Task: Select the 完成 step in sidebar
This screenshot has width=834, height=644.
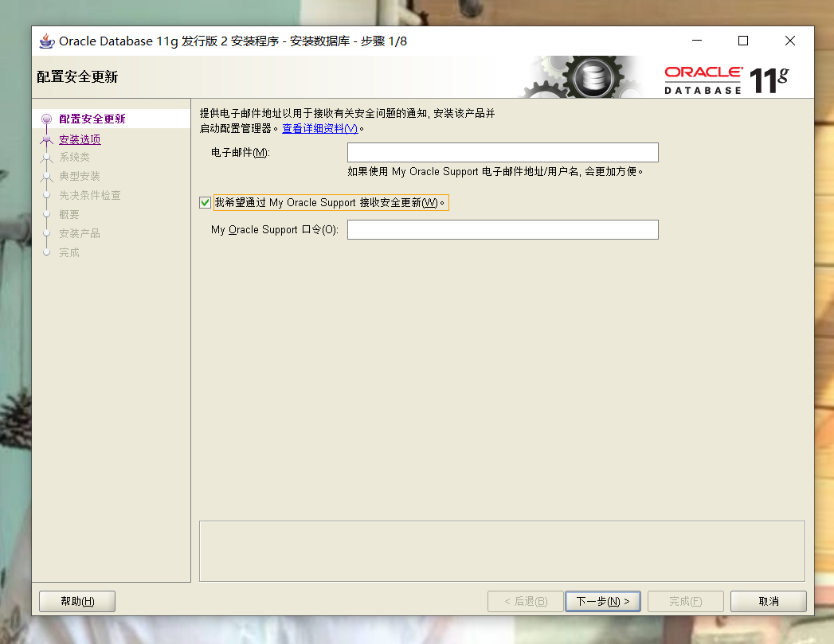Action: 69,252
